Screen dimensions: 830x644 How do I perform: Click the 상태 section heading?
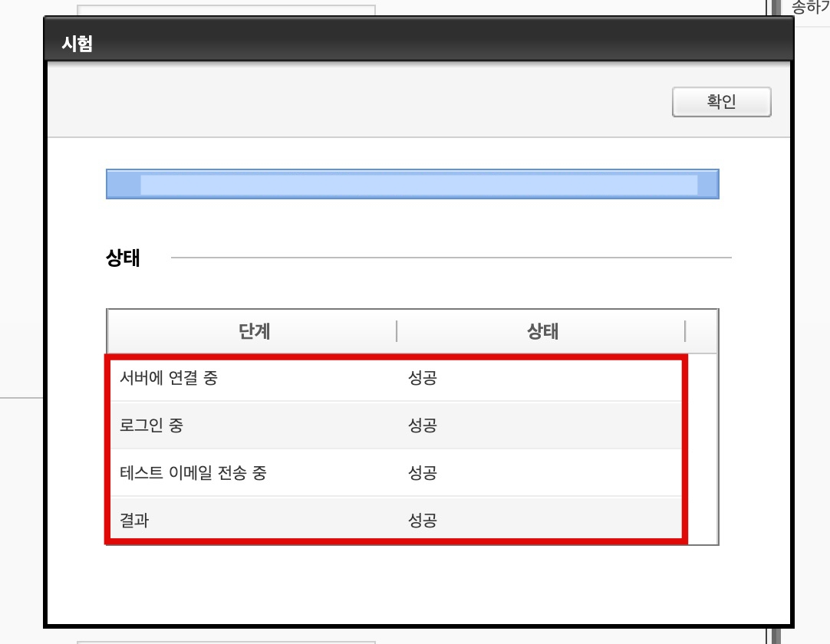[123, 258]
